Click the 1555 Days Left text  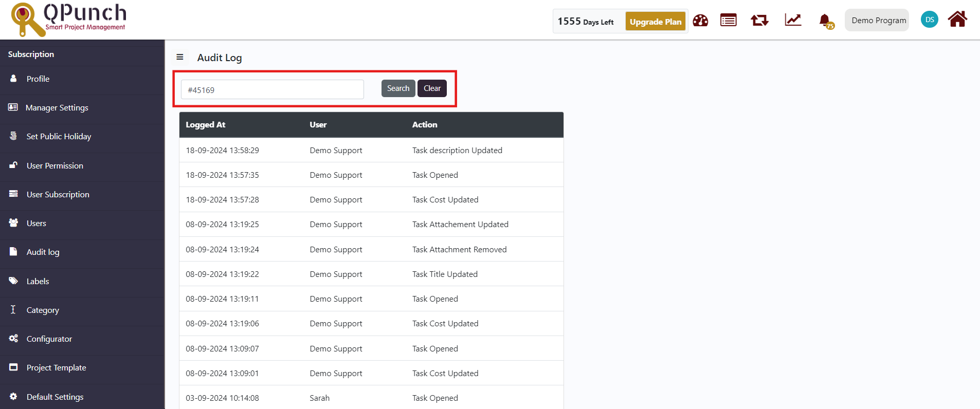coord(586,22)
